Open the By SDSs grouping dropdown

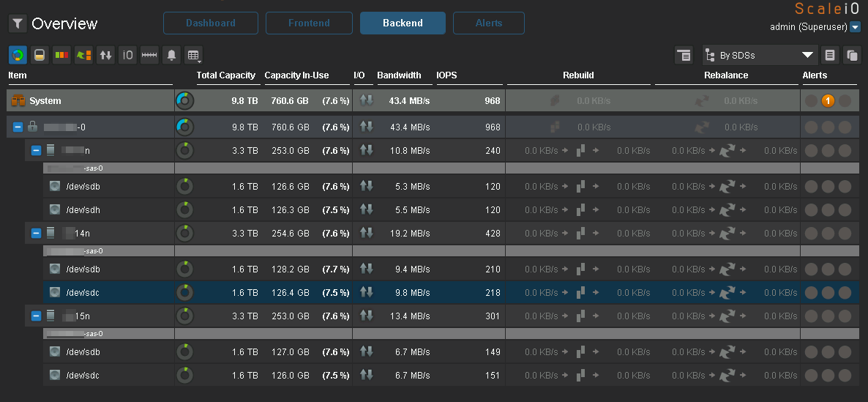pos(759,55)
